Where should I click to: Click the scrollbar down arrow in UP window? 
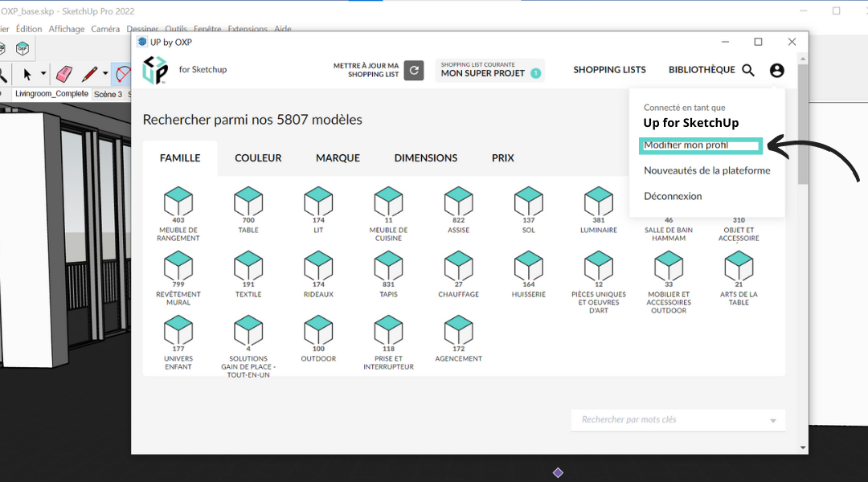click(803, 447)
